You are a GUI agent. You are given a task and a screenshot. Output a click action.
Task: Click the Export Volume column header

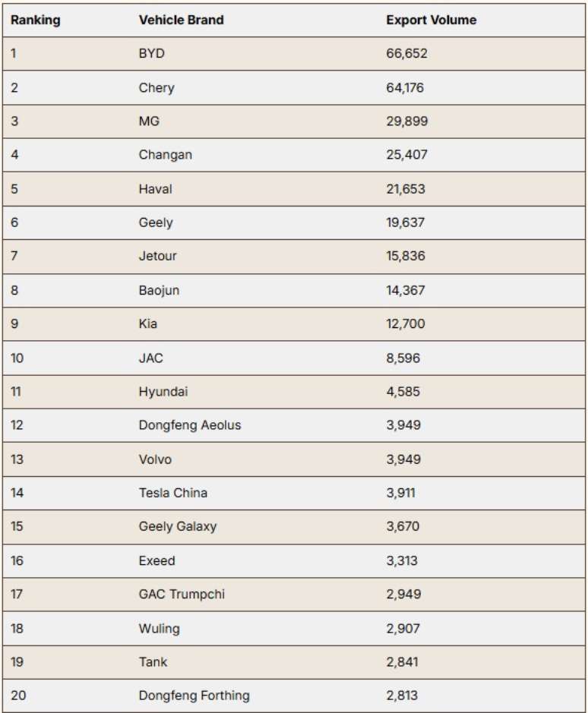pos(431,20)
